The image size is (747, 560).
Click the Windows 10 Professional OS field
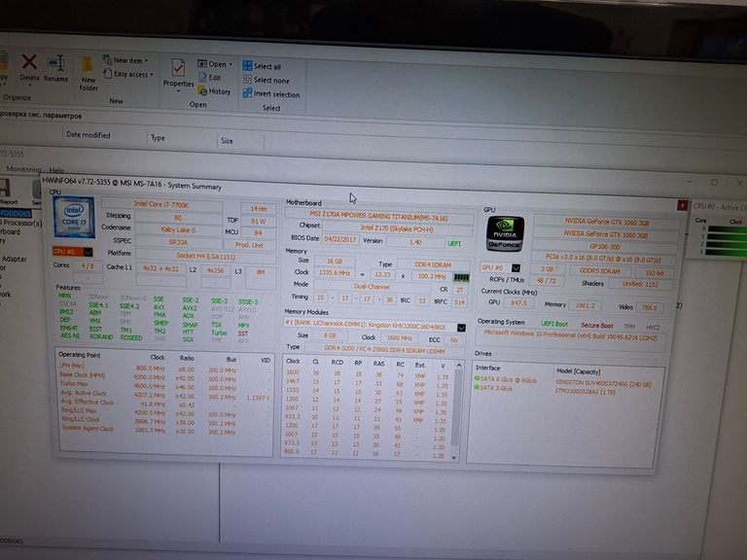(x=570, y=336)
